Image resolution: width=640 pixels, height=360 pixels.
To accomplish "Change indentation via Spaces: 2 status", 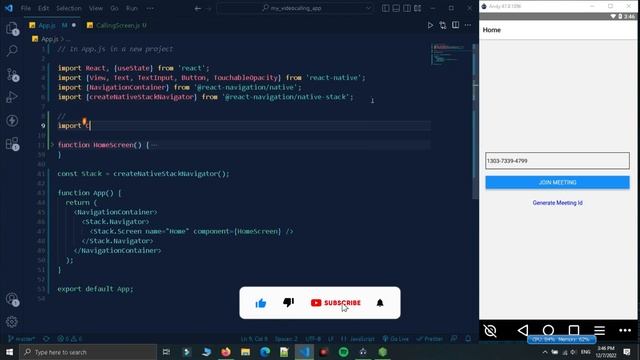I will pyautogui.click(x=286, y=339).
